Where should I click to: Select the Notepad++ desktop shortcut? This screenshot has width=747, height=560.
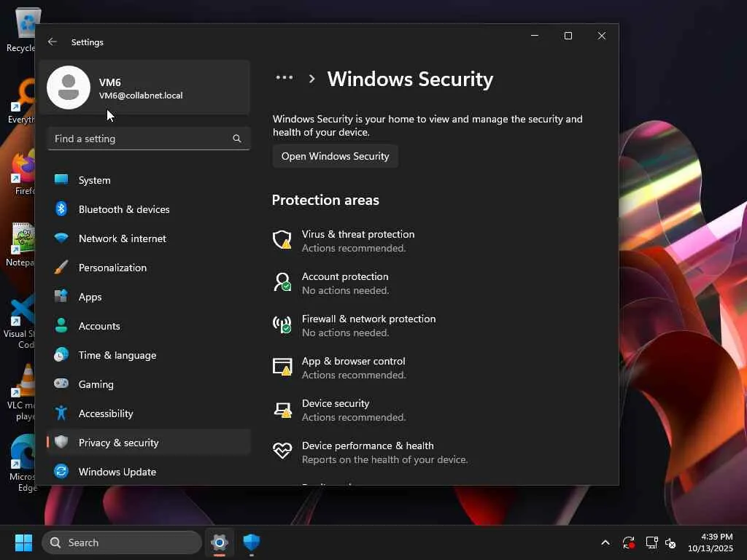point(20,244)
